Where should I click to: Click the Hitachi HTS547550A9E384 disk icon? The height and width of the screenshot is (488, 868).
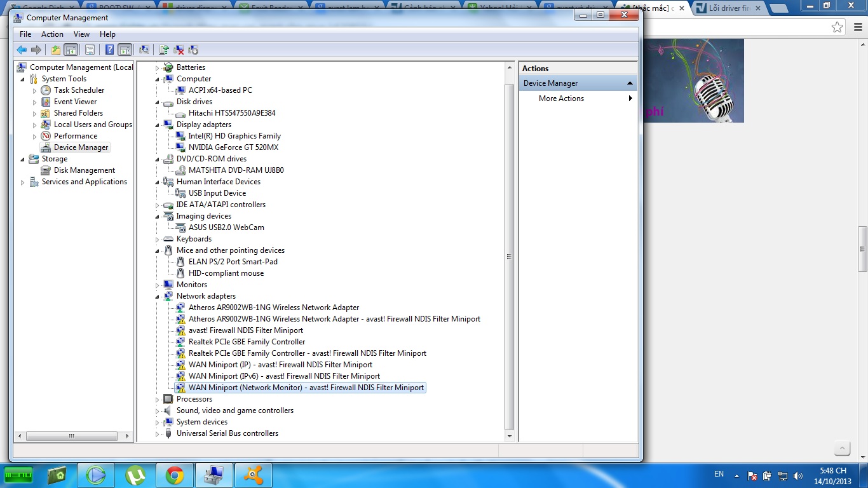tap(180, 113)
